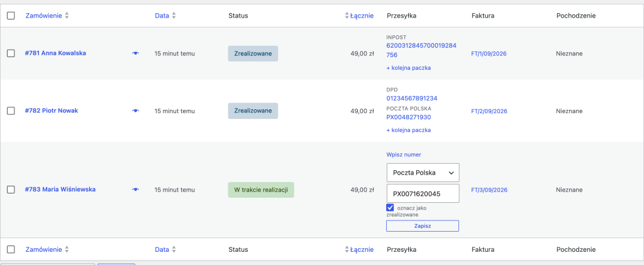Tick the select-all checkbox in top header
Image resolution: width=644 pixels, height=265 pixels.
pyautogui.click(x=11, y=16)
